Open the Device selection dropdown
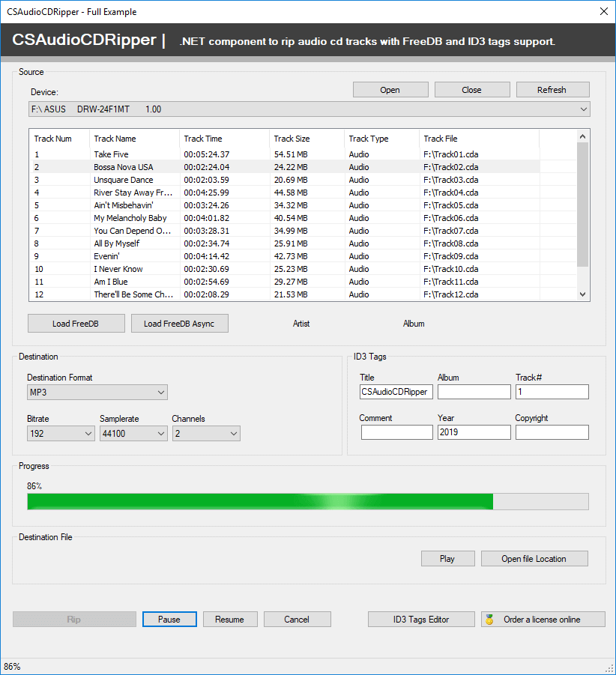 coord(583,109)
